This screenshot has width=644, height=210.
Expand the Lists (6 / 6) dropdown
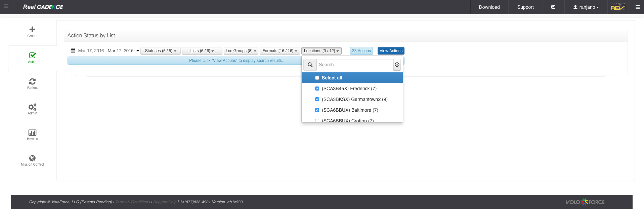click(x=202, y=51)
